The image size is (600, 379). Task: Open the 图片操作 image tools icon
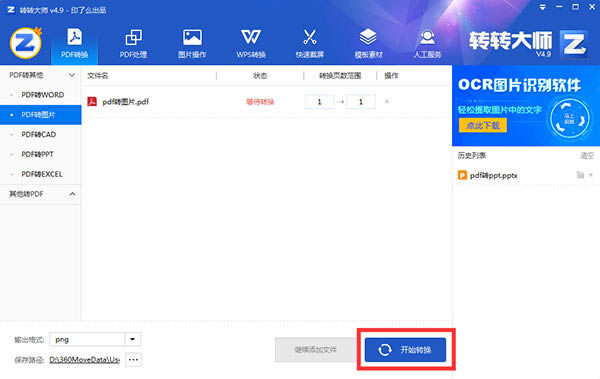[x=192, y=43]
